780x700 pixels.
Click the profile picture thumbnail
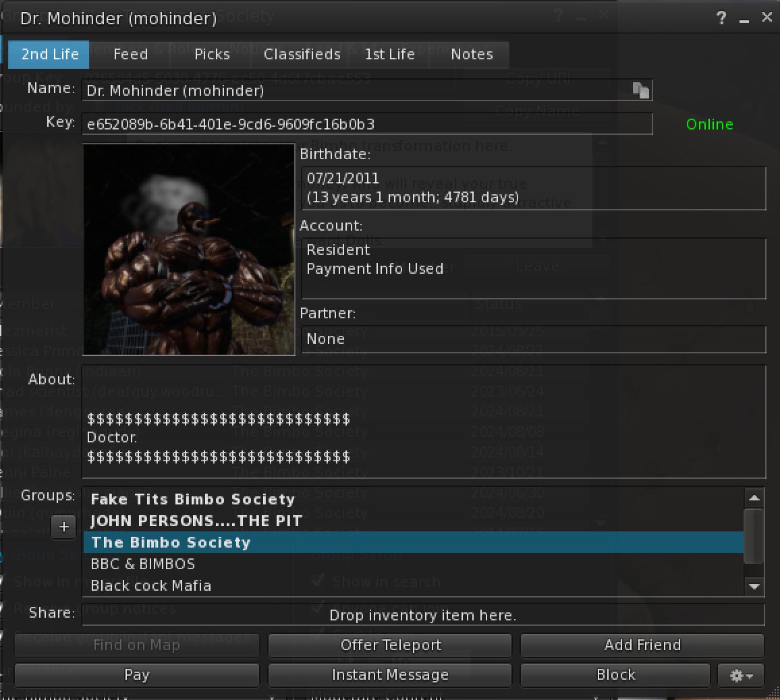pos(188,250)
